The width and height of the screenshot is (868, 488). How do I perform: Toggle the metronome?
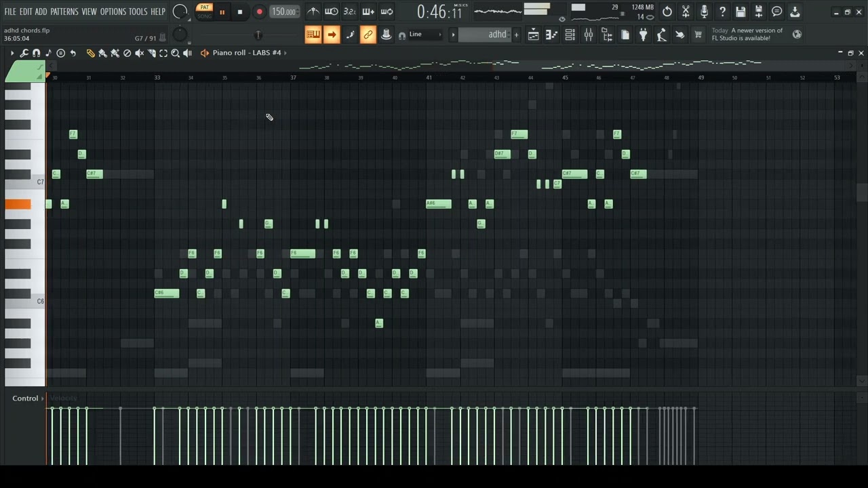(x=313, y=12)
